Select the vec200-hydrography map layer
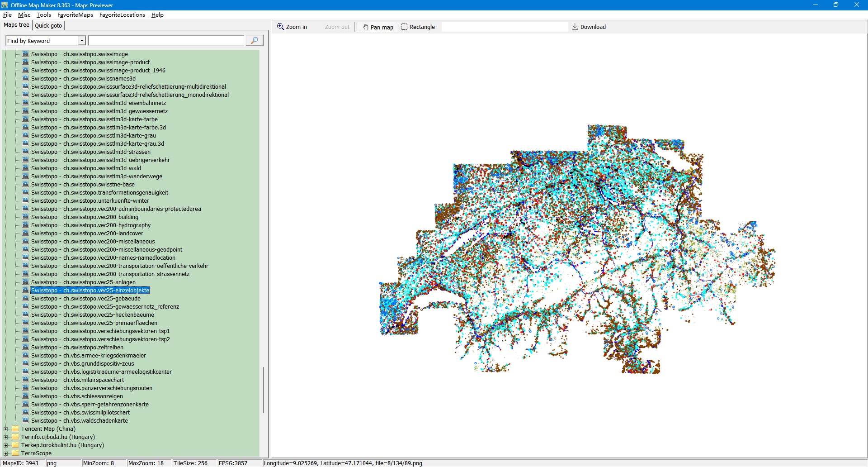The width and height of the screenshot is (868, 467). (90, 225)
